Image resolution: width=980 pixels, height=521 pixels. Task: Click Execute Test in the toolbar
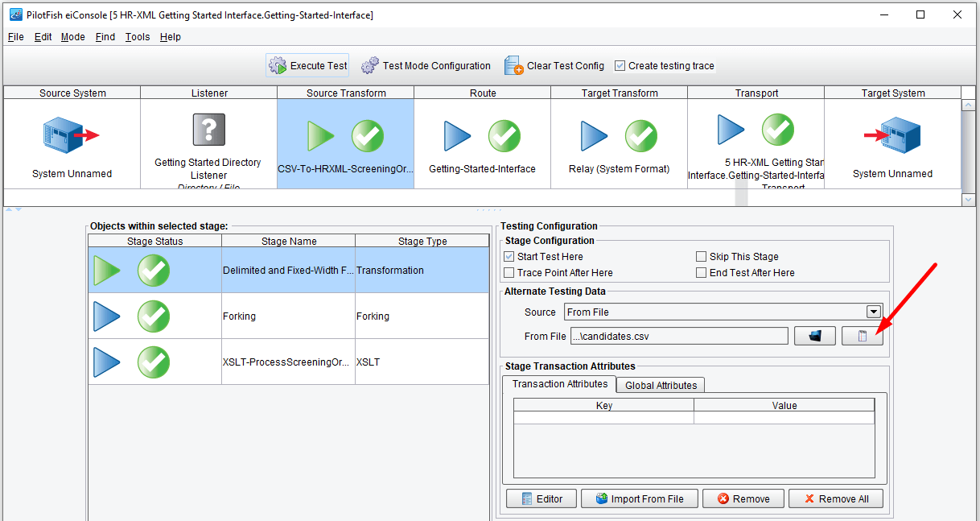pyautogui.click(x=307, y=66)
